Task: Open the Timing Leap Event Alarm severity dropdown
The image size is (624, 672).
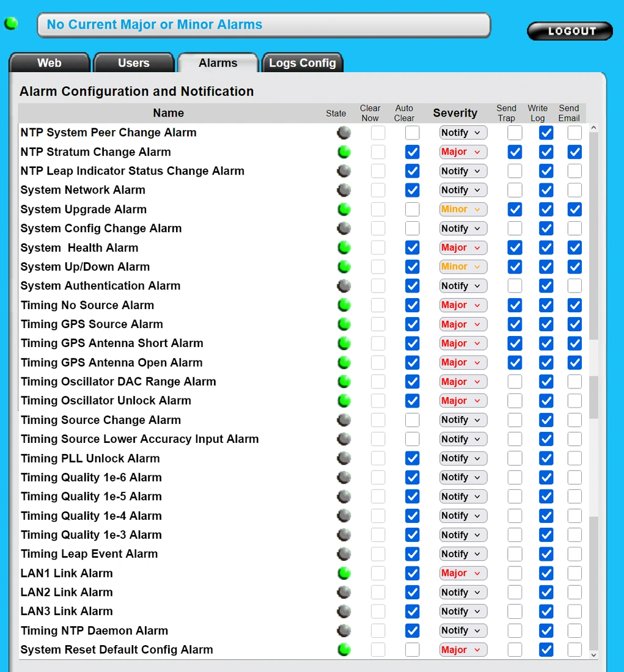Action: click(463, 553)
